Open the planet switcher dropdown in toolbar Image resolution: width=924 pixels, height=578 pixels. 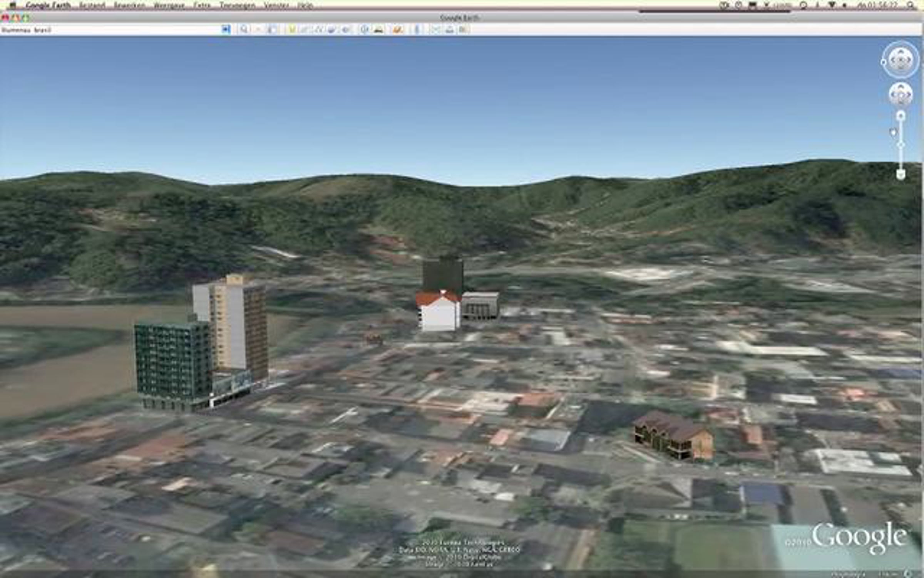click(x=398, y=30)
